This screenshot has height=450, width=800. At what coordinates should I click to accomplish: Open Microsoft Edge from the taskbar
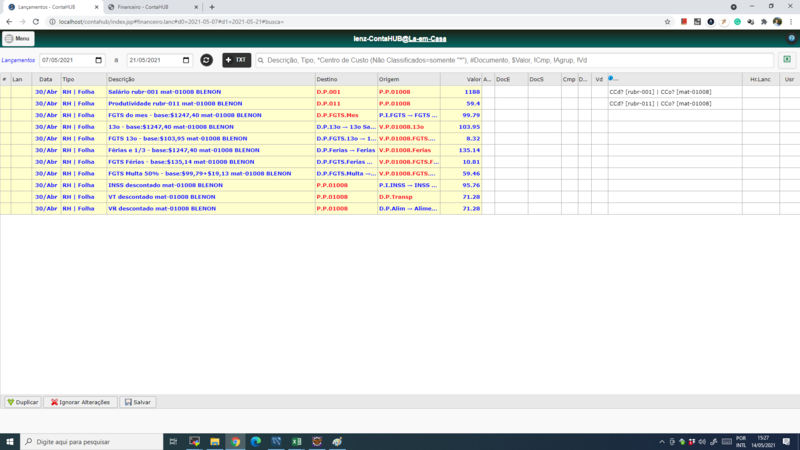pos(256,441)
